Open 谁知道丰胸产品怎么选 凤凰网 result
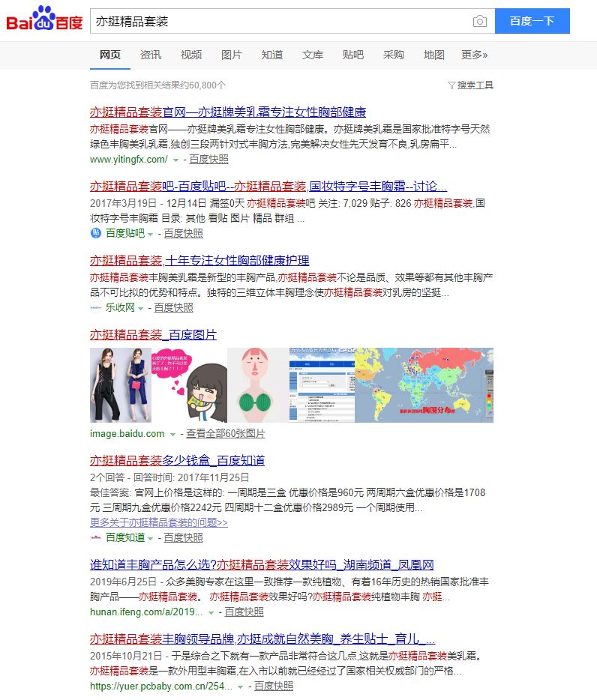Image resolution: width=597 pixels, height=700 pixels. coord(262,565)
